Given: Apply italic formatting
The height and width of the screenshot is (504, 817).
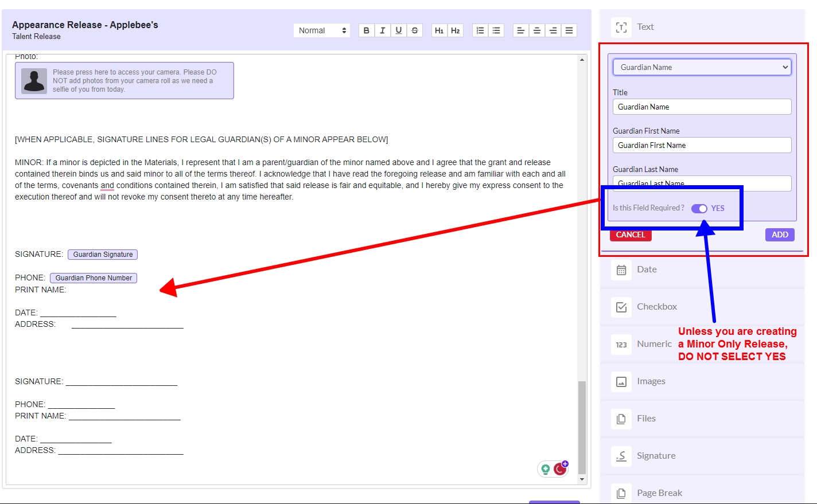Looking at the screenshot, I should point(382,30).
